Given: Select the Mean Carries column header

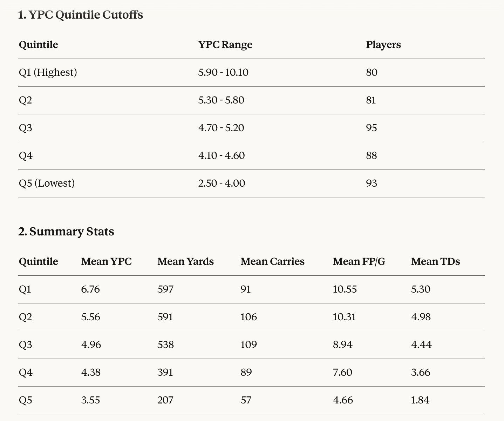Looking at the screenshot, I should click(x=272, y=262).
